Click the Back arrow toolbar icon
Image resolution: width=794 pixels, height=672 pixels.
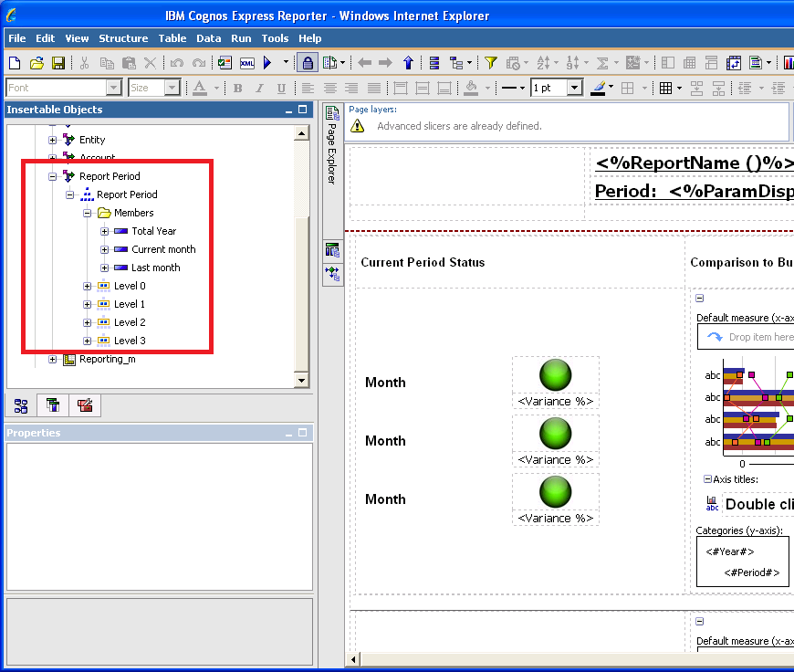pyautogui.click(x=364, y=63)
